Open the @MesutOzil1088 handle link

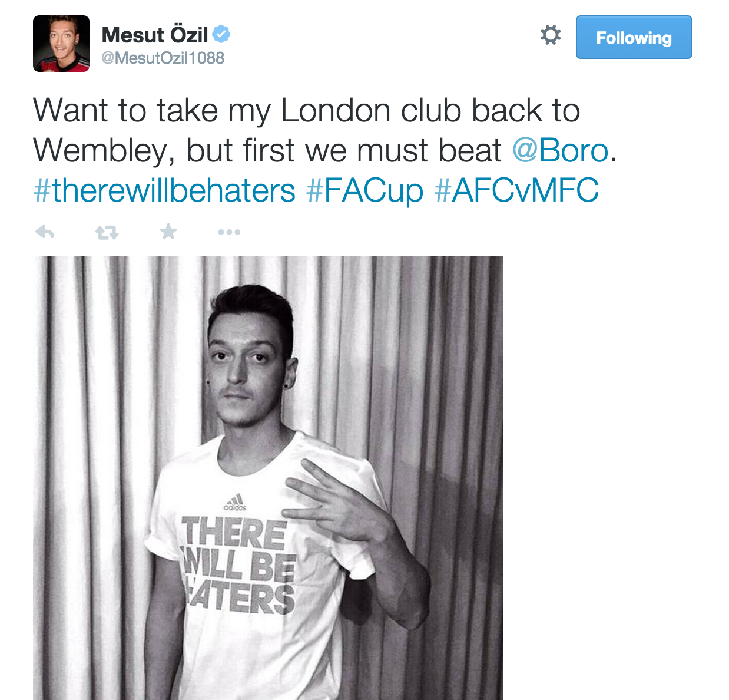click(x=163, y=58)
